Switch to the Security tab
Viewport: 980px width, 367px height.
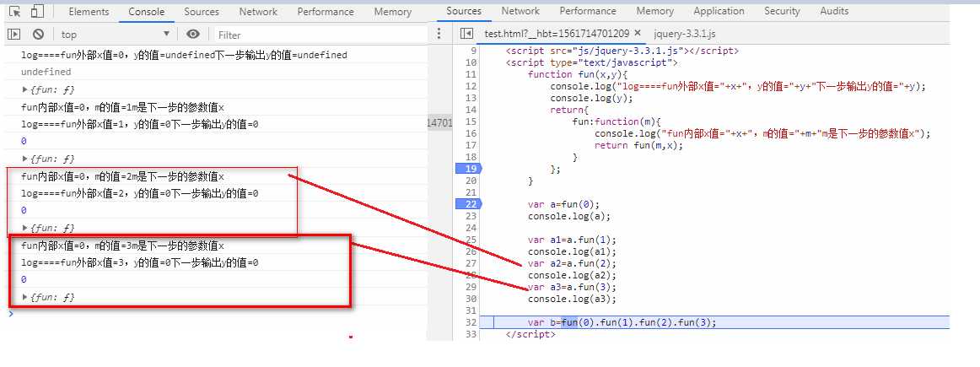[782, 11]
